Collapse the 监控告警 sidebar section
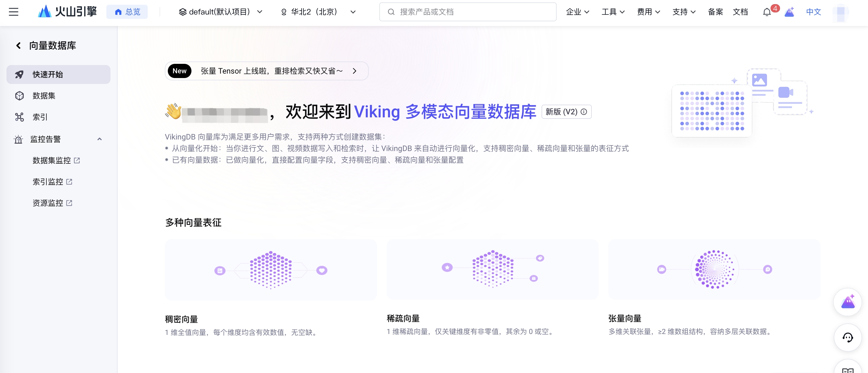Image resolution: width=868 pixels, height=373 pixels. 99,139
